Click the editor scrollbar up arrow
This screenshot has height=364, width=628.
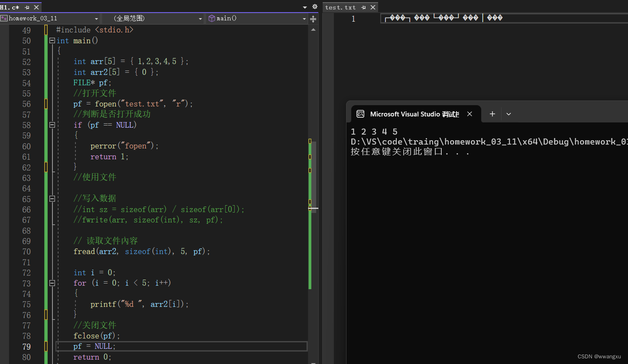pos(313,30)
